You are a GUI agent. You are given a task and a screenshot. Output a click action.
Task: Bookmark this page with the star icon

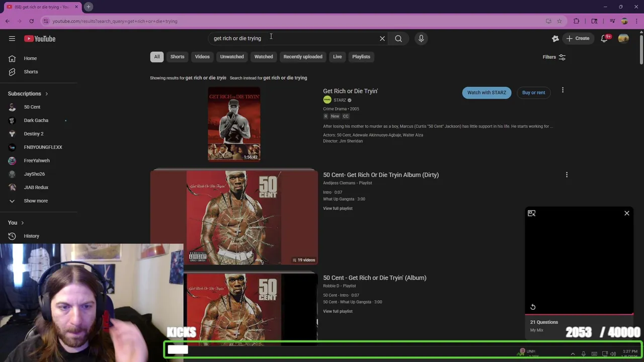(559, 21)
